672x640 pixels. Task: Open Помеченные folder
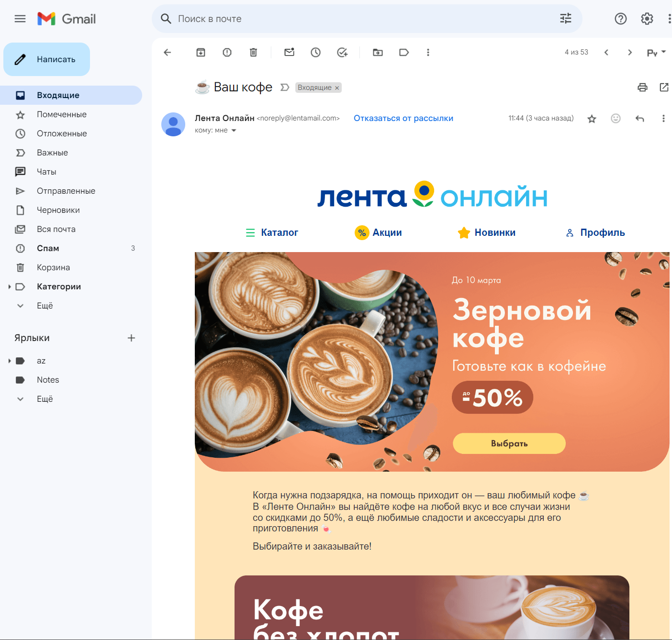(71, 114)
